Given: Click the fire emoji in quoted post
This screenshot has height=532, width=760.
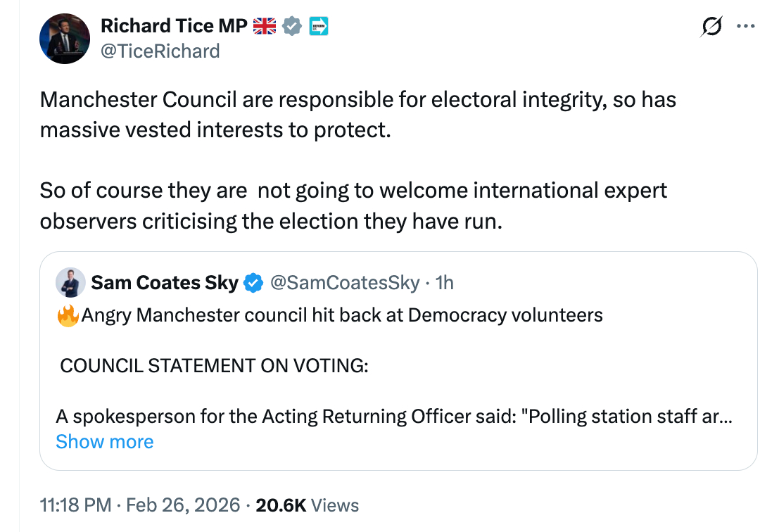Looking at the screenshot, I should 67,315.
